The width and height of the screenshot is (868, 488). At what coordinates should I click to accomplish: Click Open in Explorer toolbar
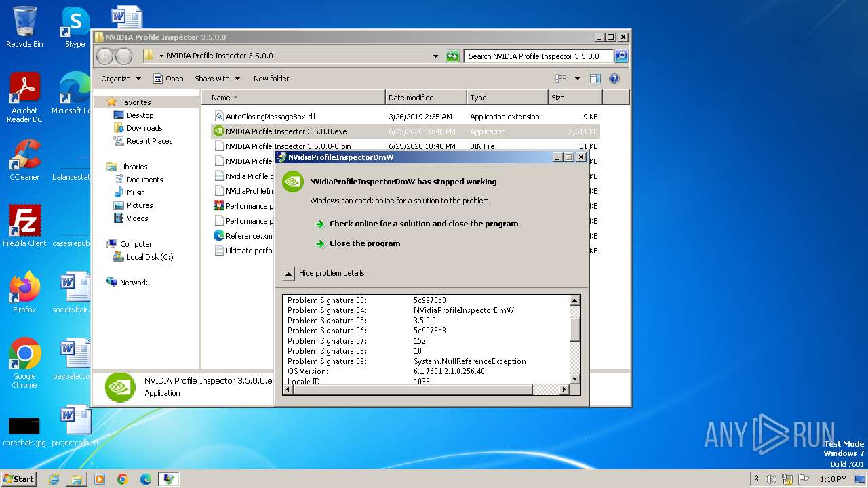click(x=168, y=79)
